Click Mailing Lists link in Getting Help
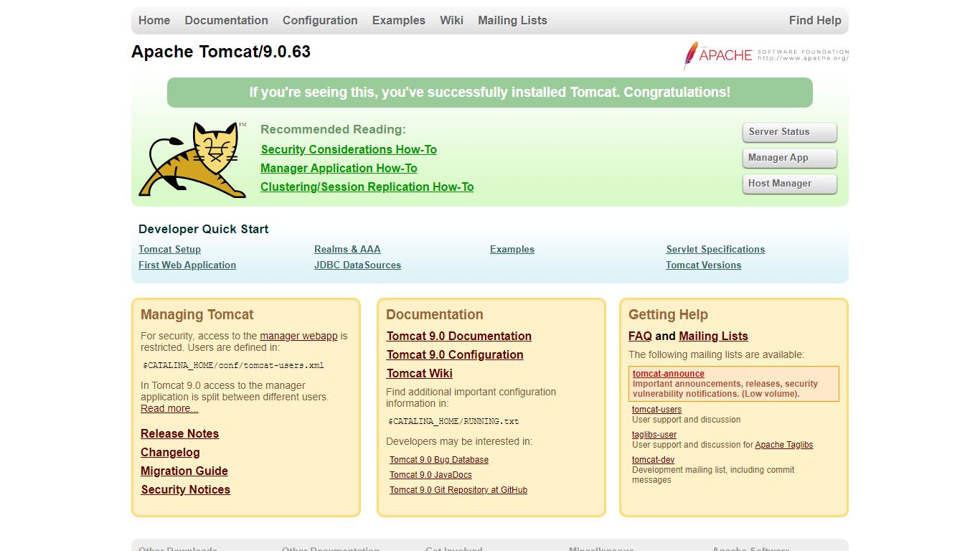This screenshot has width=980, height=551. pyautogui.click(x=713, y=336)
